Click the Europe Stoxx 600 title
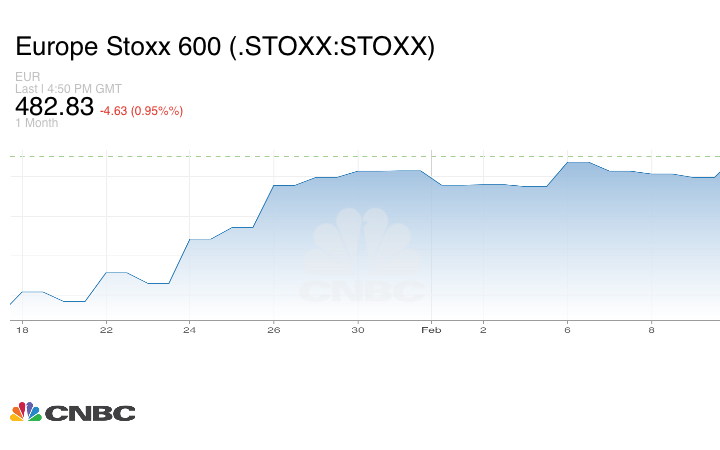Viewport: 720px width, 450px height. [x=224, y=47]
